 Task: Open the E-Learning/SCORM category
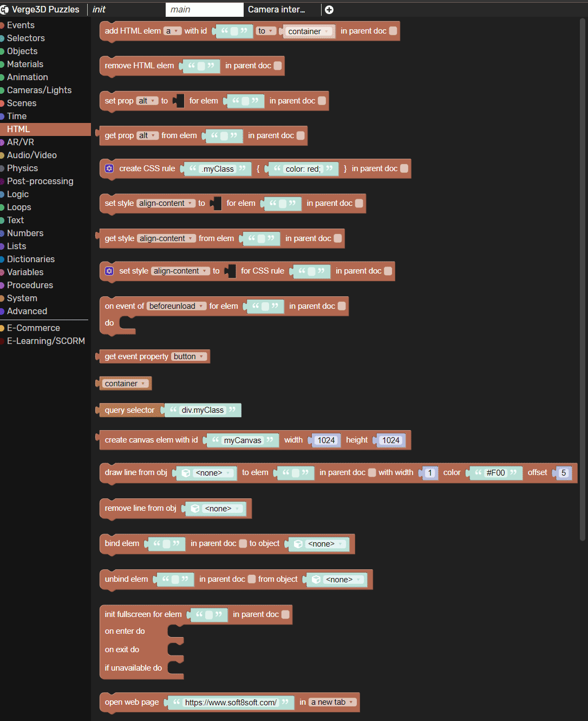[46, 341]
